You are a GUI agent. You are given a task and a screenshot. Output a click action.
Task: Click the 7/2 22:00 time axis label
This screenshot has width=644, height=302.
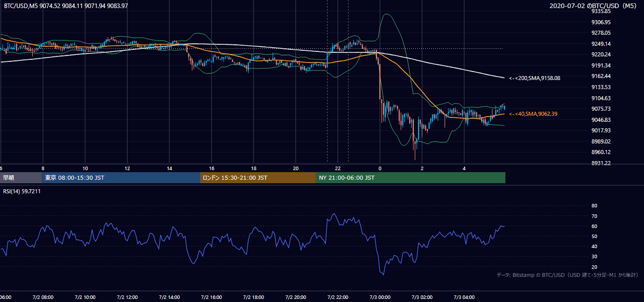point(338,297)
